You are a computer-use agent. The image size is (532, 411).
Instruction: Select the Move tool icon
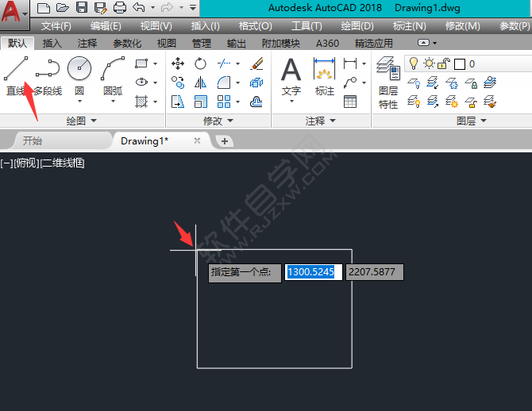coord(178,63)
